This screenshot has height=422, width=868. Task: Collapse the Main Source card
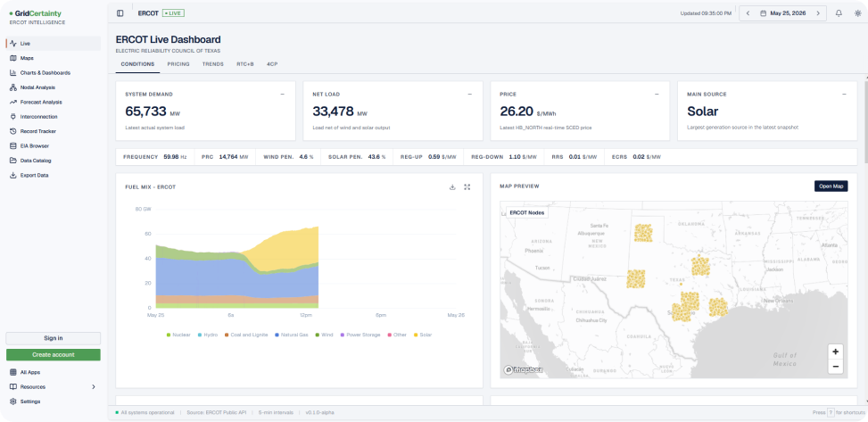(x=844, y=95)
